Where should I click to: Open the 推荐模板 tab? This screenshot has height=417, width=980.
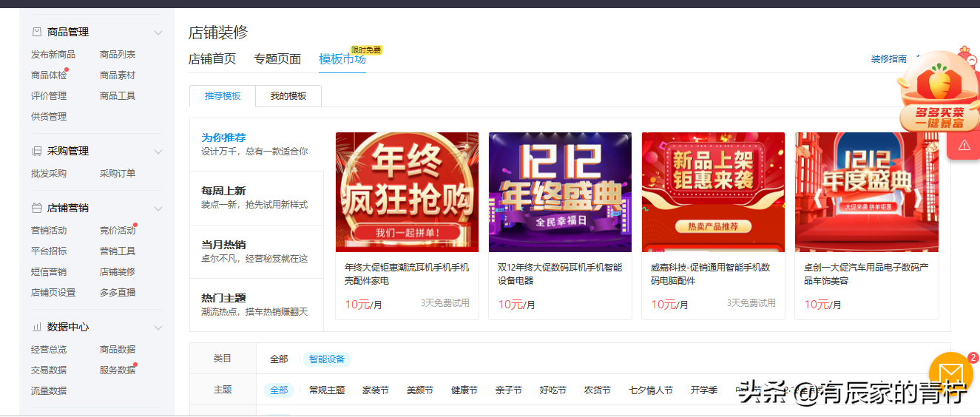click(x=223, y=96)
